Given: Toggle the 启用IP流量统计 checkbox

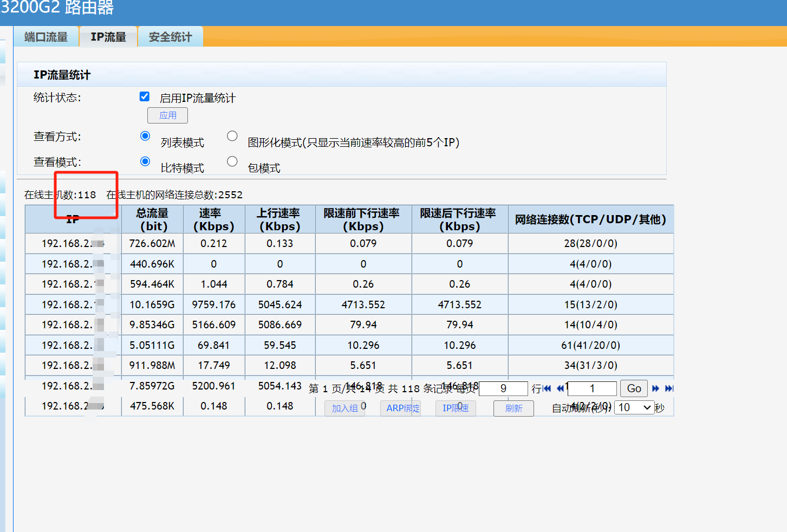Looking at the screenshot, I should 145,96.
